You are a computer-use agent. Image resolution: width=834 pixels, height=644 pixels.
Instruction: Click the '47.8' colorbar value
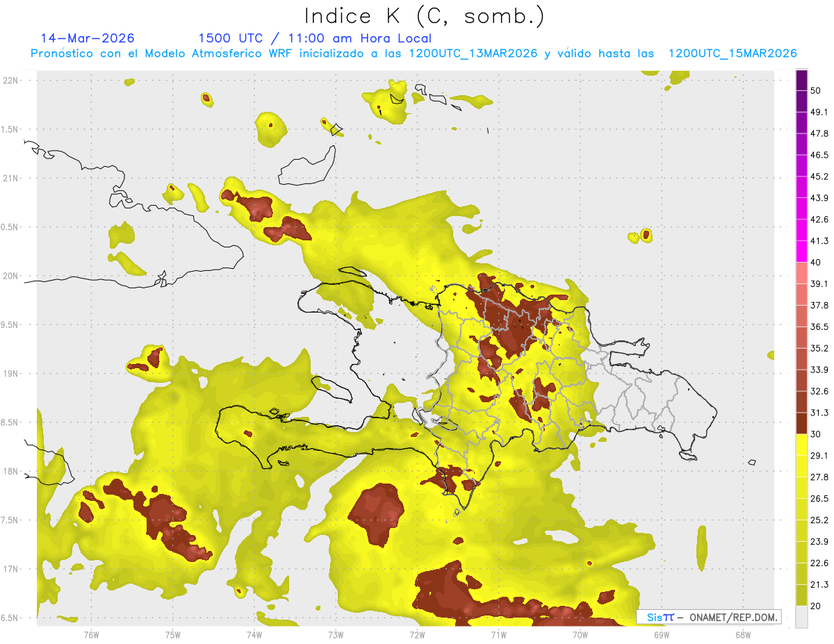coord(819,133)
